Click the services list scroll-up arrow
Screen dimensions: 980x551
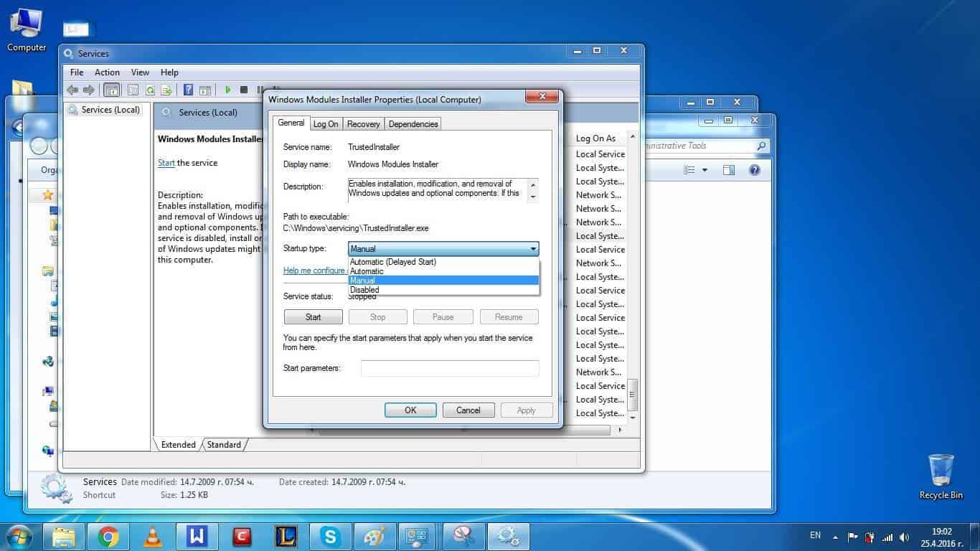tap(633, 137)
